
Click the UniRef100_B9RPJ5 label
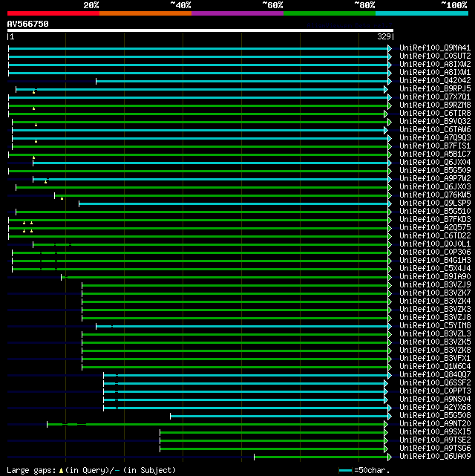[435, 88]
